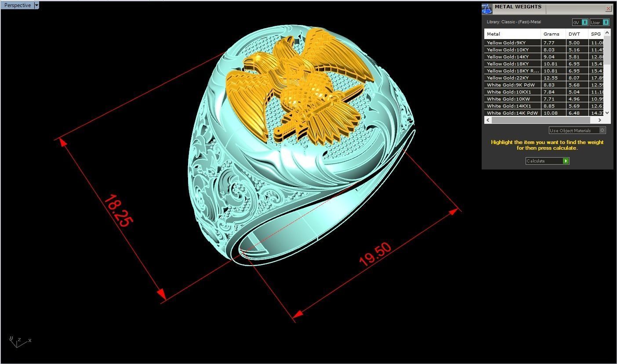Click the horizontal scrollbar thumb of metal list

pos(541,120)
